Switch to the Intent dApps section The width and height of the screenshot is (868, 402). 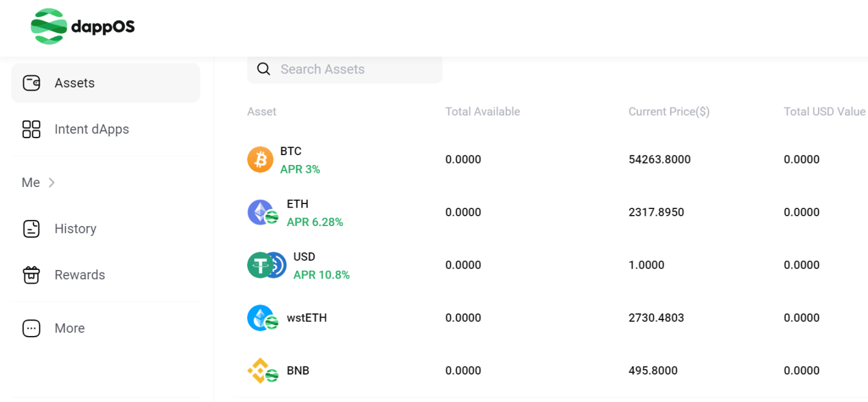[x=91, y=129]
